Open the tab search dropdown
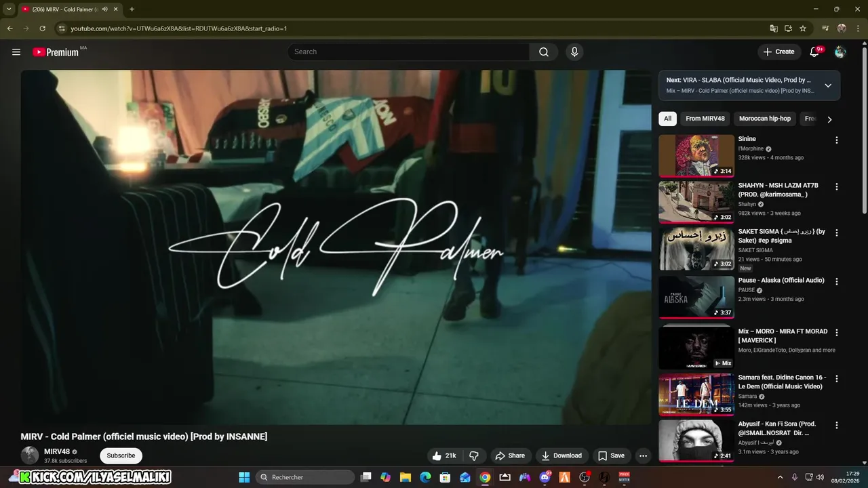This screenshot has height=488, width=868. pyautogui.click(x=9, y=9)
